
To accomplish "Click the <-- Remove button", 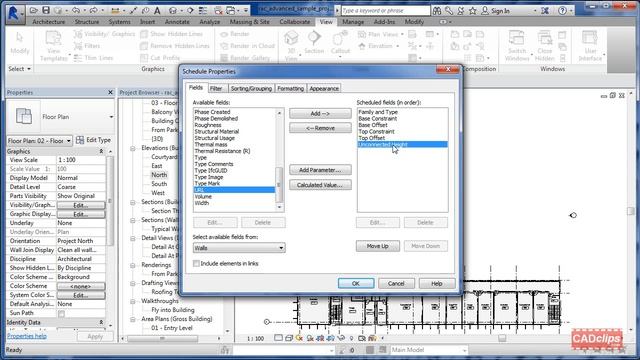I will [x=320, y=128].
